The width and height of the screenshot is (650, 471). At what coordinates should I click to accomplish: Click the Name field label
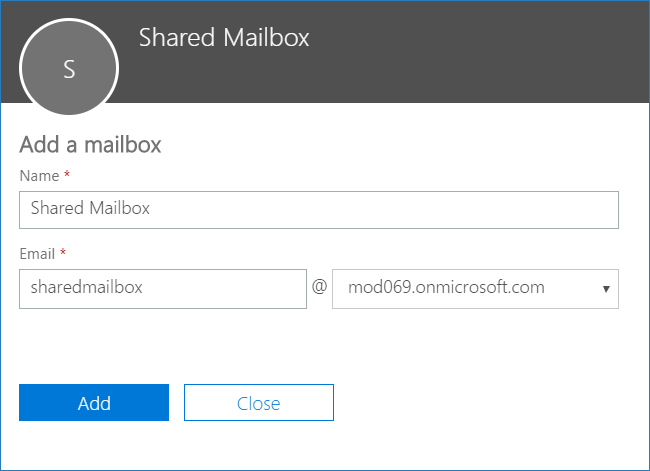coord(39,176)
